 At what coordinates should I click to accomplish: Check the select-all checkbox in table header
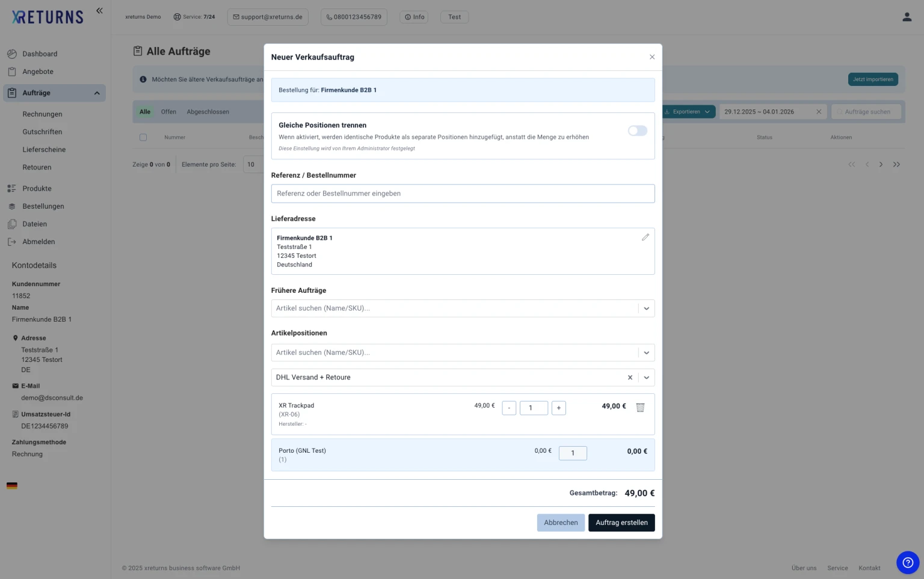pyautogui.click(x=143, y=138)
